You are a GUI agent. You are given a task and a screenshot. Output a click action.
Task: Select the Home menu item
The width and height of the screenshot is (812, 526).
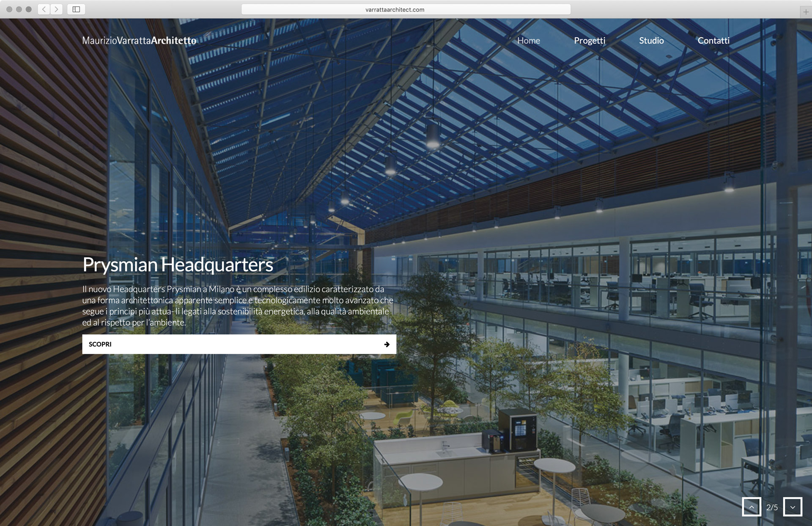(x=529, y=41)
